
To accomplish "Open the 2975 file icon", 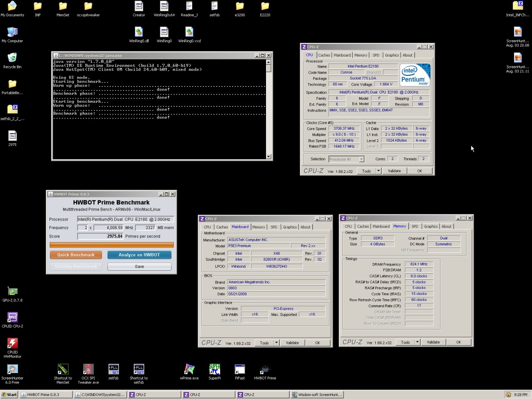I will [x=12, y=138].
